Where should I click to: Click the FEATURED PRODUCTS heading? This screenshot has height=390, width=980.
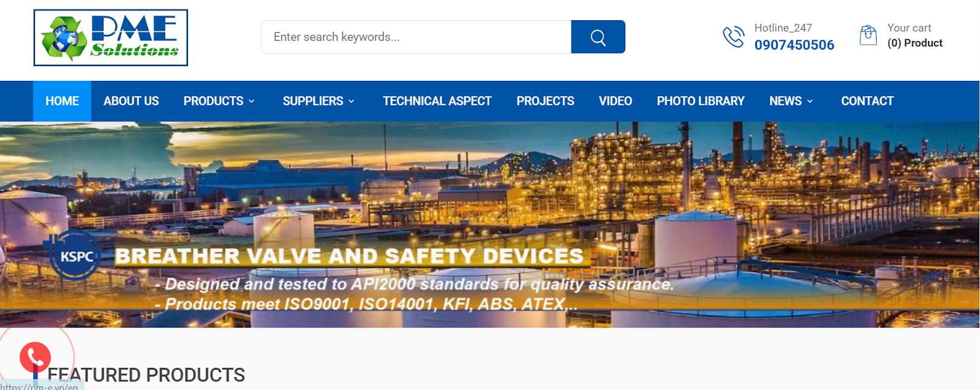(146, 375)
